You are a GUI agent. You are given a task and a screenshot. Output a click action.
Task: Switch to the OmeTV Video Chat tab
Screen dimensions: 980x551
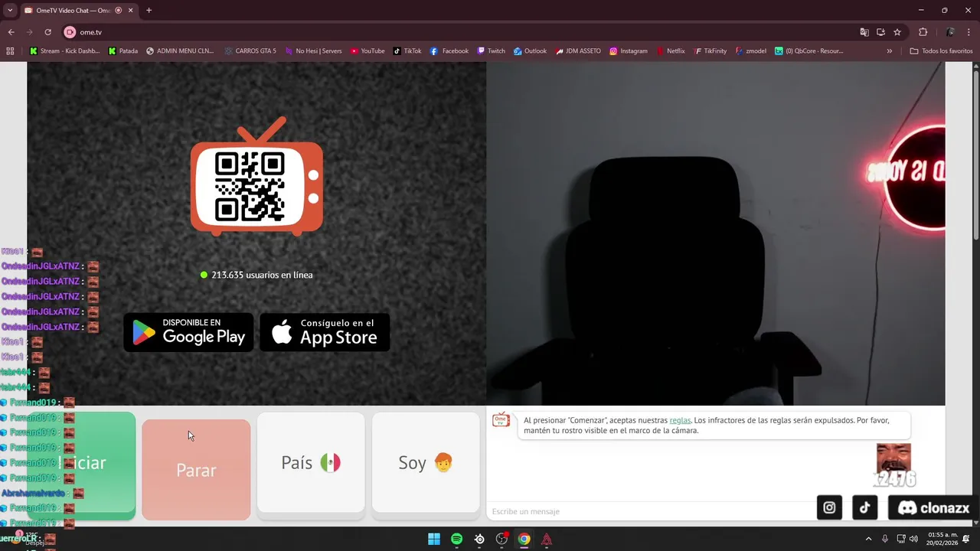point(77,10)
